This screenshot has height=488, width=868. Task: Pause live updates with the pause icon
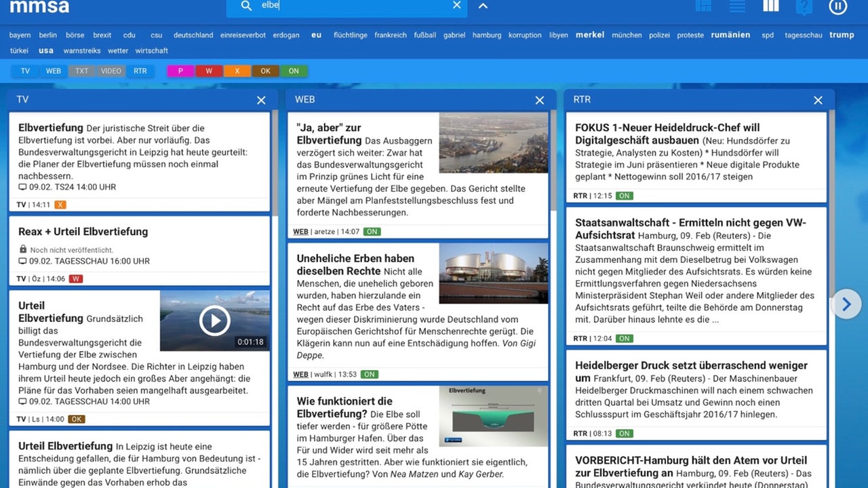pos(838,6)
